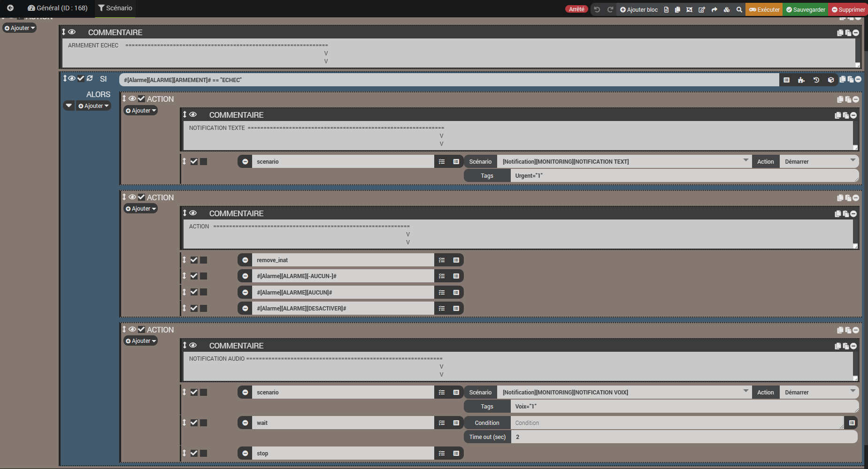
Task: Click the cubes icon in the toolbar
Action: pos(727,9)
